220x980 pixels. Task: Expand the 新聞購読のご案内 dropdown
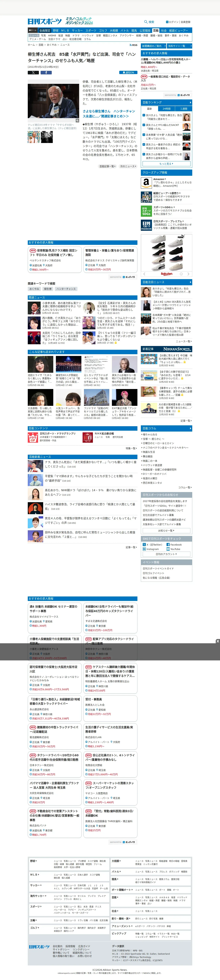tap(154, 46)
